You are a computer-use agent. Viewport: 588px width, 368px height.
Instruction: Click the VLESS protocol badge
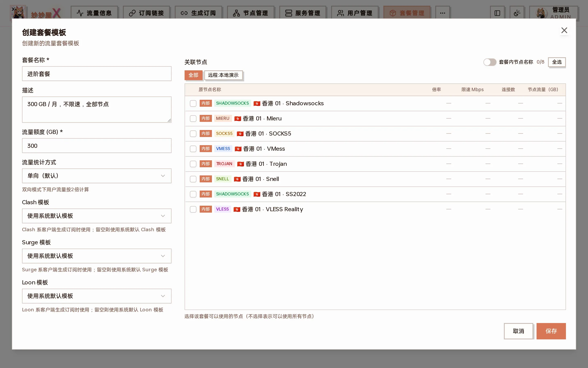(x=222, y=209)
